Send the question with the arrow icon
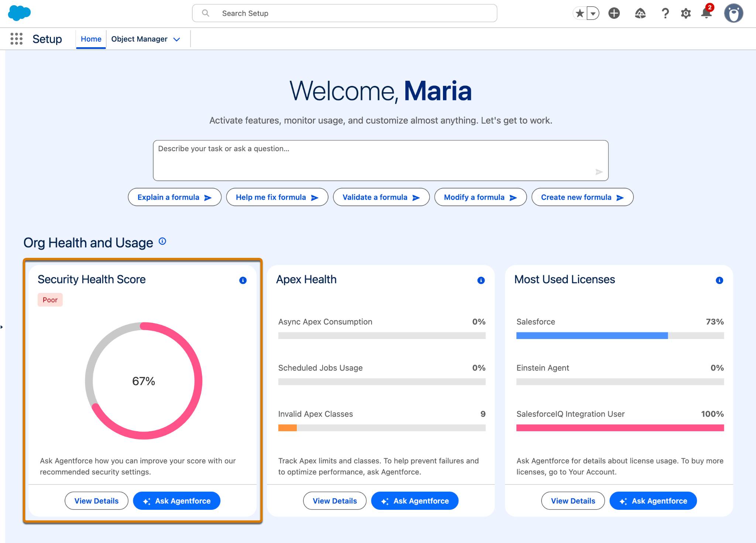Image resolution: width=756 pixels, height=543 pixels. (x=599, y=172)
